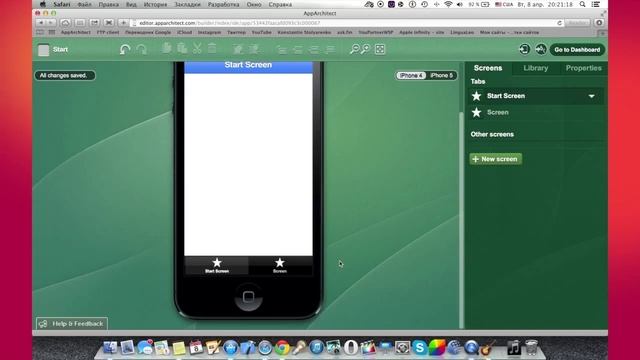Switch device preview to iPhone 4
This screenshot has width=640, height=360.
point(411,76)
